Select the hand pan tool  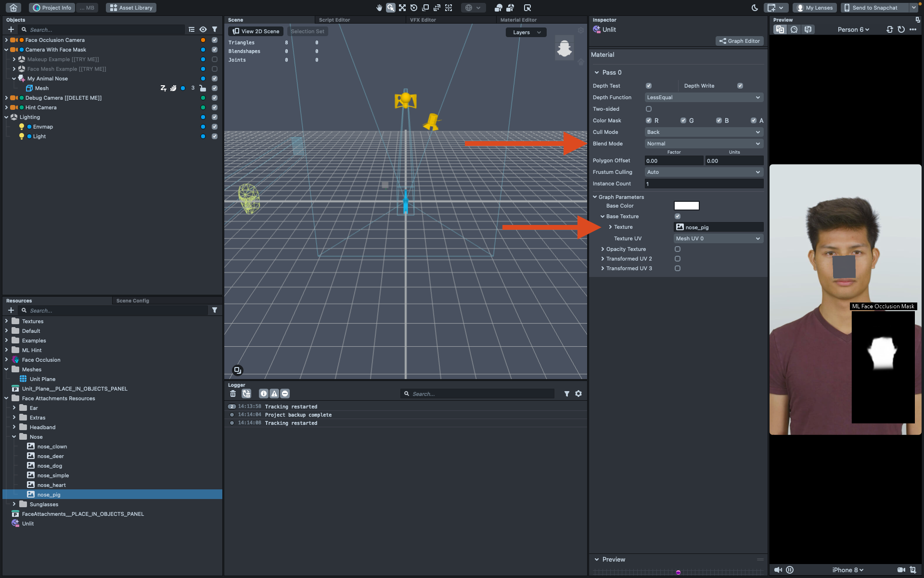(379, 8)
